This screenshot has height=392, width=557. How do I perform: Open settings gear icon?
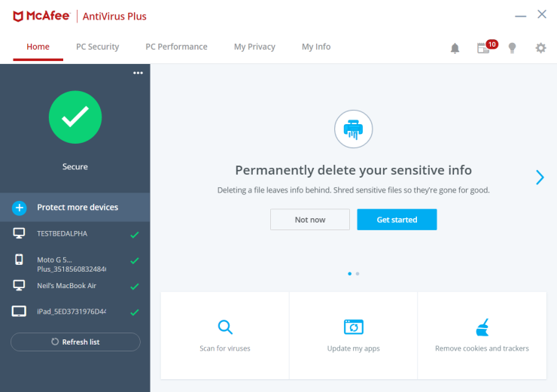pos(540,48)
